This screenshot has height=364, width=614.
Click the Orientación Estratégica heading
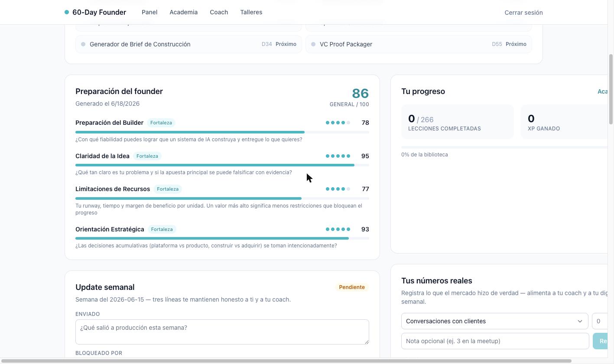(x=110, y=229)
